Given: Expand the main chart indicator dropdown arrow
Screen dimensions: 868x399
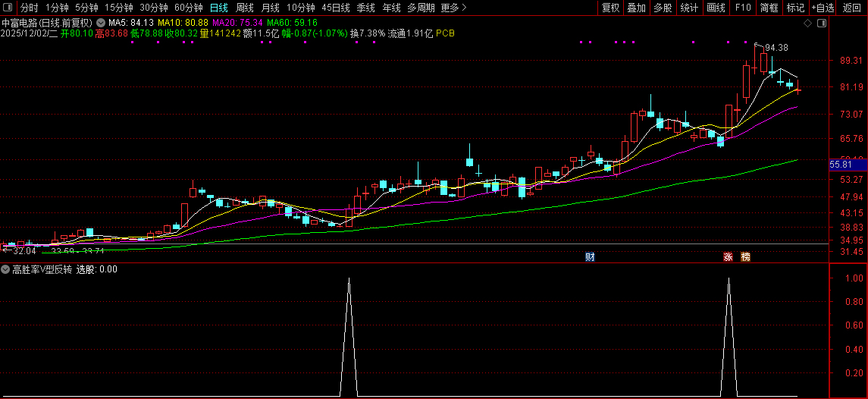Looking at the screenshot, I should click(100, 23).
